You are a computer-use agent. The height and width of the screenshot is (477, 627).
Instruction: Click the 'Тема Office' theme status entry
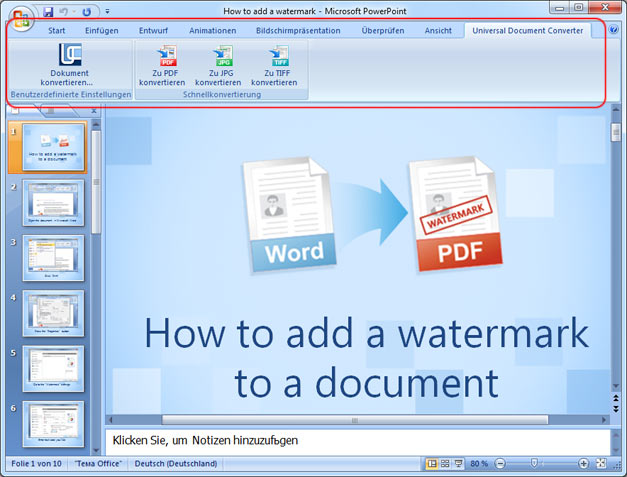coord(98,464)
